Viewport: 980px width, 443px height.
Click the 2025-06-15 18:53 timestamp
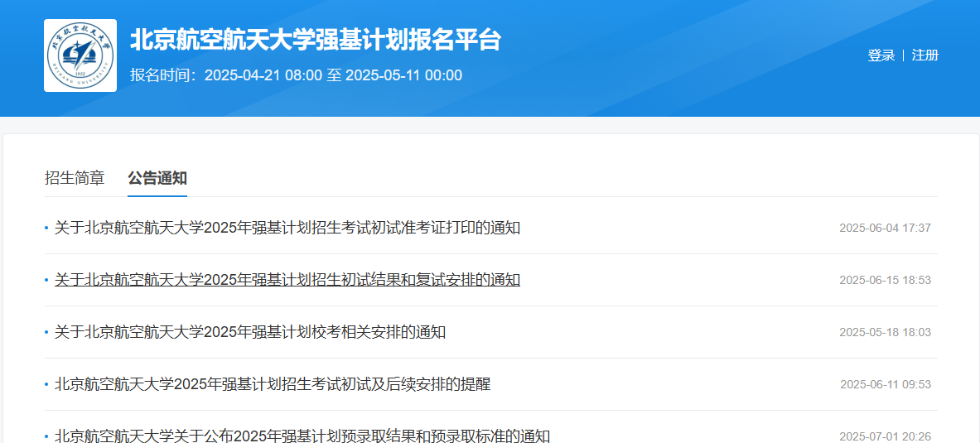click(885, 280)
